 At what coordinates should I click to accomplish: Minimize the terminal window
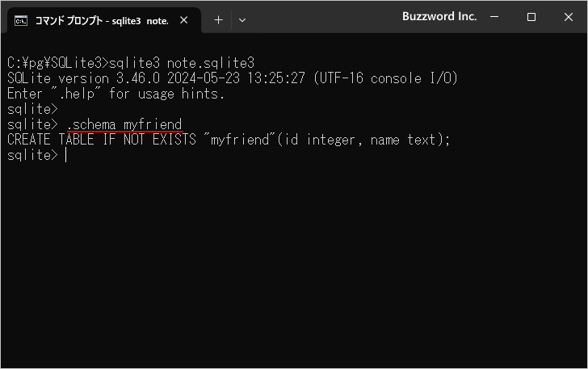[494, 17]
